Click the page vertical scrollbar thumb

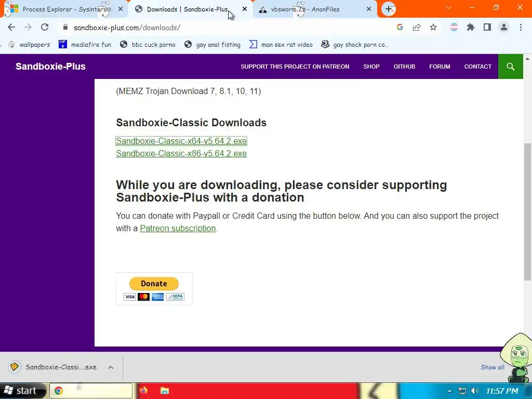coord(528,212)
